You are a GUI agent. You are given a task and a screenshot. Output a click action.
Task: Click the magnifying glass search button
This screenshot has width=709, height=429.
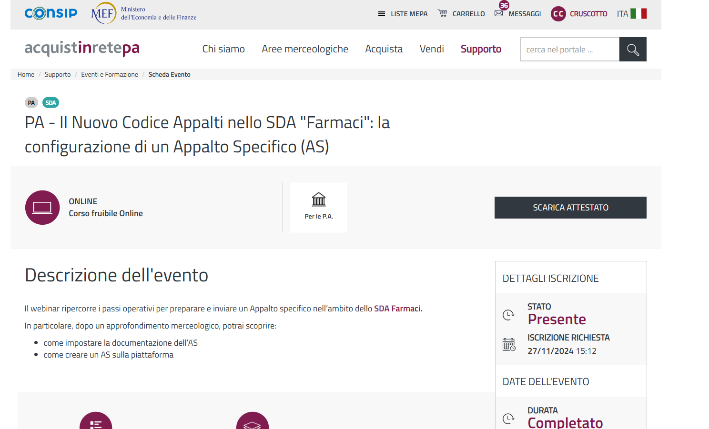click(x=632, y=49)
